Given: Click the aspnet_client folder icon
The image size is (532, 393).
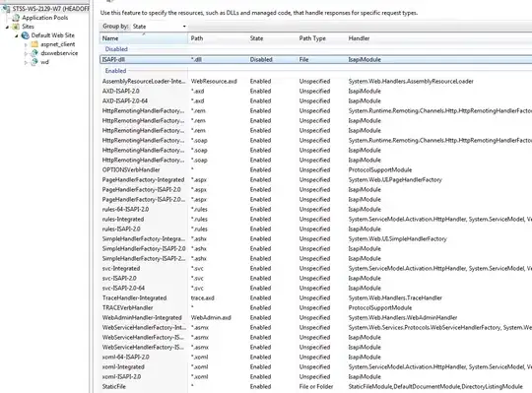Looking at the screenshot, I should [x=34, y=44].
